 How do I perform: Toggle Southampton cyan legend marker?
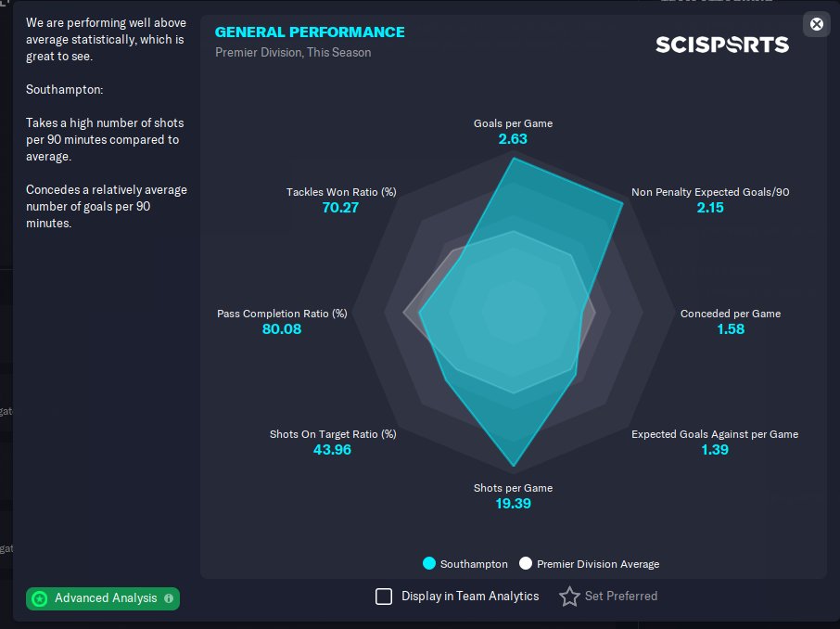tap(429, 563)
